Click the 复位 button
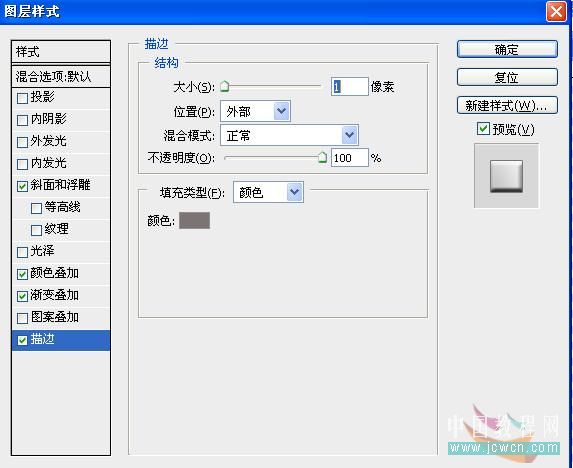 pyautogui.click(x=507, y=77)
